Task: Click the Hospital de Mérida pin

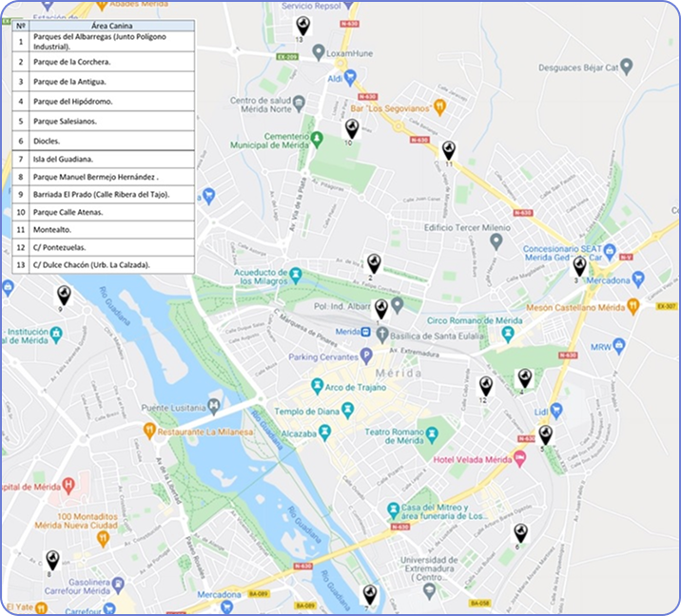Action: pos(68,486)
